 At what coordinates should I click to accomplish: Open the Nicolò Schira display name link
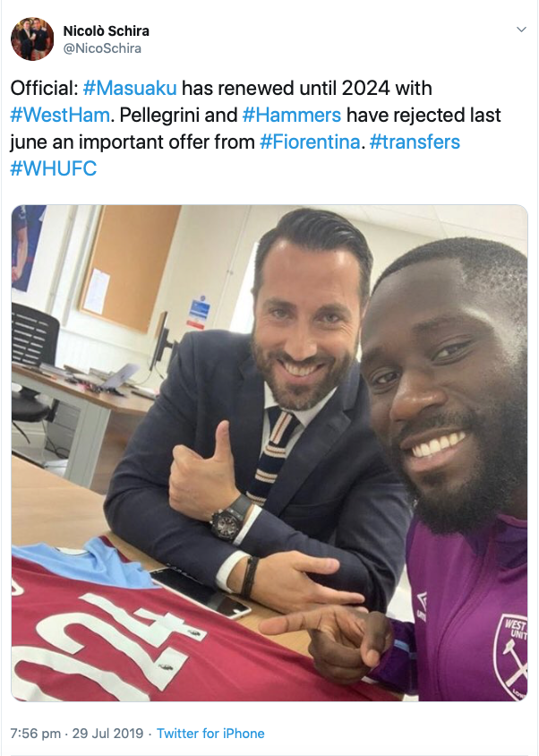pos(106,30)
